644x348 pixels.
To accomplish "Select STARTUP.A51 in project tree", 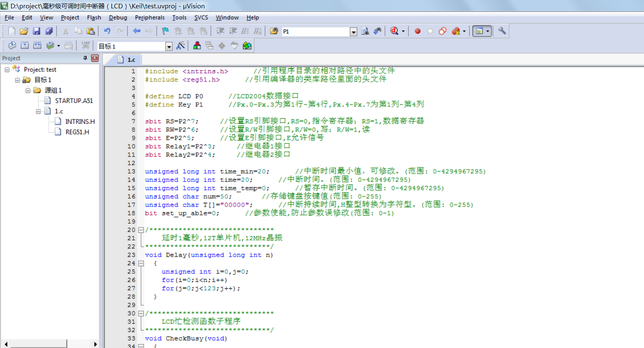I will (x=74, y=101).
